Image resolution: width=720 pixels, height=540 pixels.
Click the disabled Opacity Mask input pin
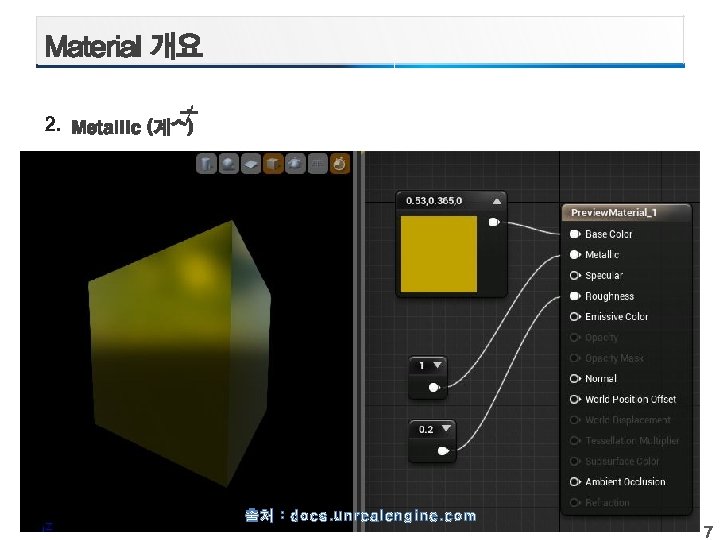575,358
